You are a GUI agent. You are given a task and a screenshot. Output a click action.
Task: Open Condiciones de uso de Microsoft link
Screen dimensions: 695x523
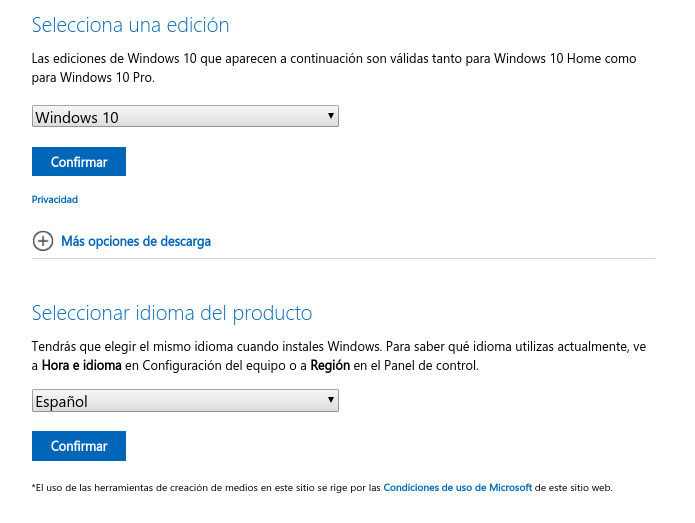click(x=457, y=488)
